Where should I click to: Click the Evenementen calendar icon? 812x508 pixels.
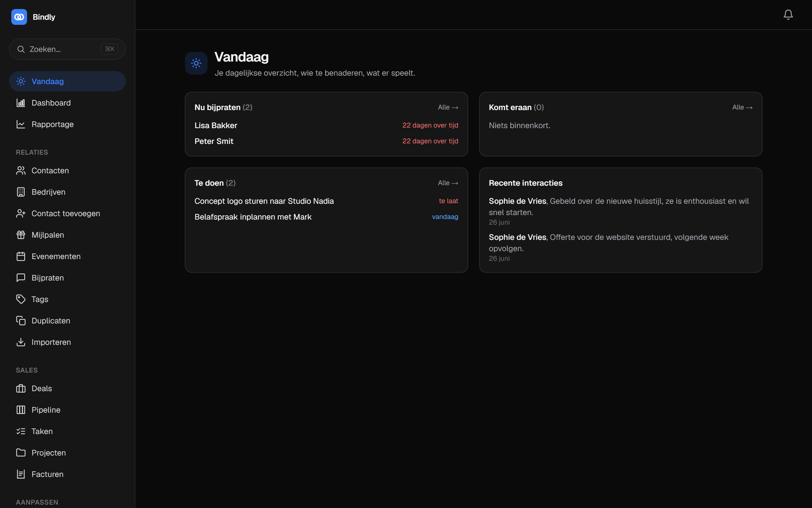click(x=21, y=256)
